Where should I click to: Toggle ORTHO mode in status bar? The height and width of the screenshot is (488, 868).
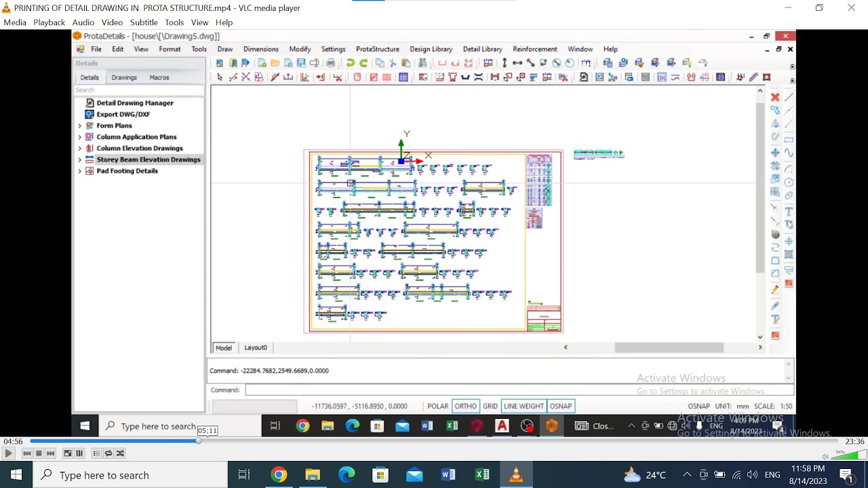[465, 406]
